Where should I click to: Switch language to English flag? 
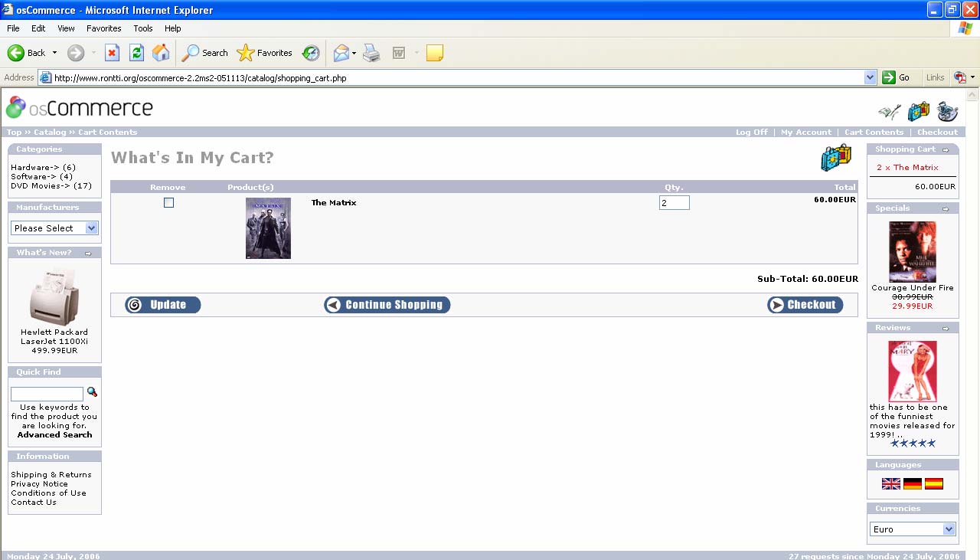[891, 484]
